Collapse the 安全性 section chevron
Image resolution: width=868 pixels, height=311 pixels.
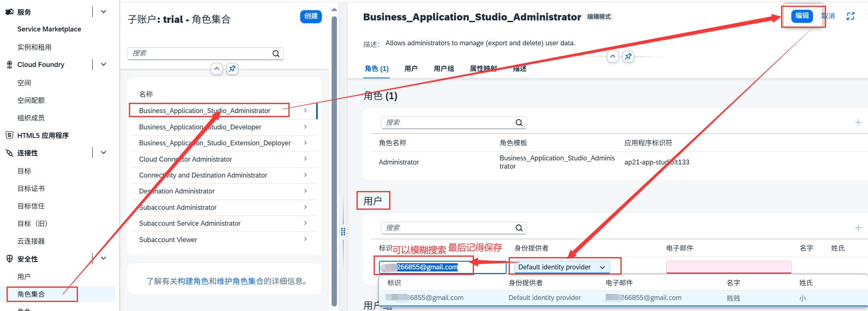point(104,258)
